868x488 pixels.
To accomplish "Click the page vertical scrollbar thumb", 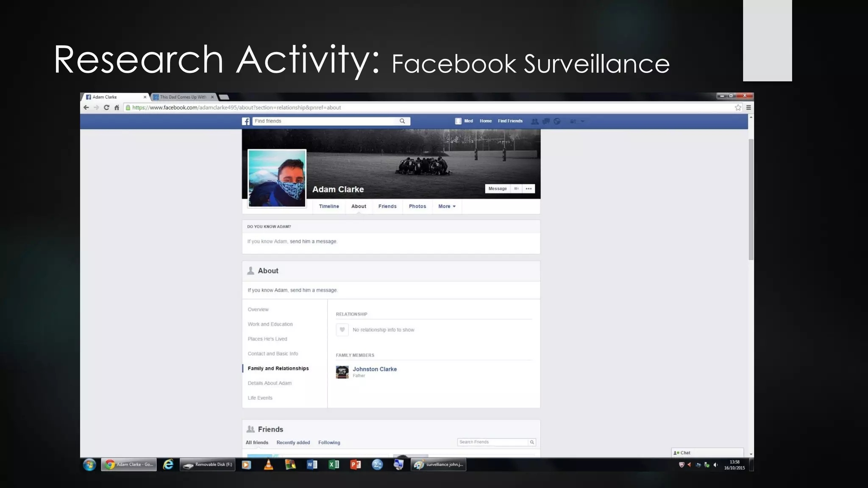I will [x=751, y=199].
